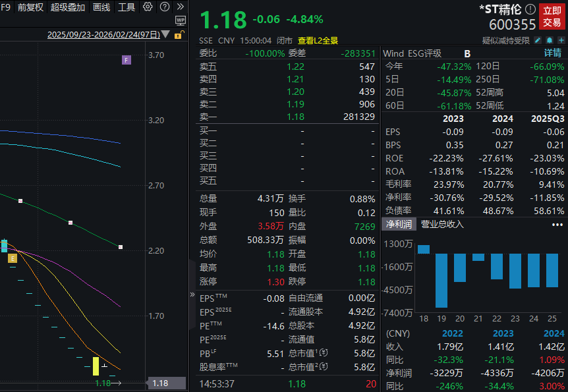568x392 pixels.
Task: Click the 2018 net profit bar
Action: pos(424,249)
